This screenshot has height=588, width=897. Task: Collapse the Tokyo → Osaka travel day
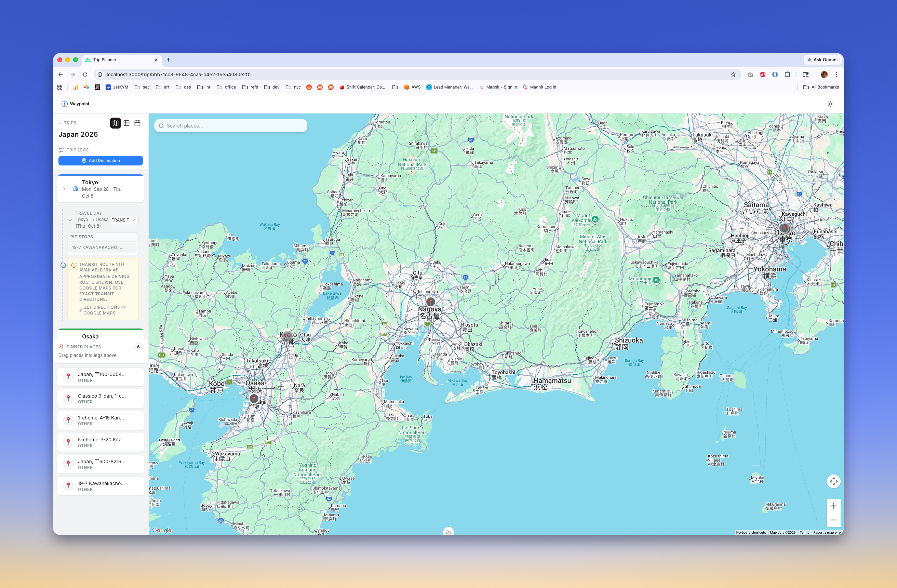click(x=70, y=220)
